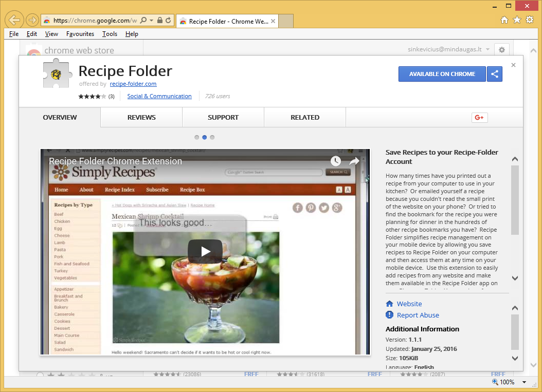This screenshot has width=542, height=392.
Task: Go forward with the browser forward arrow
Action: 32,20
